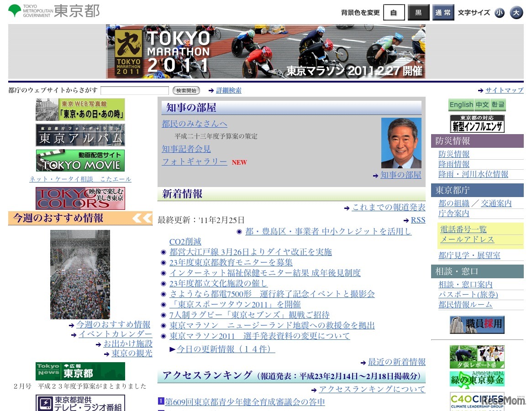The width and height of the screenshot is (532, 411).
Task: Open the RSS feed link
Action: click(418, 220)
